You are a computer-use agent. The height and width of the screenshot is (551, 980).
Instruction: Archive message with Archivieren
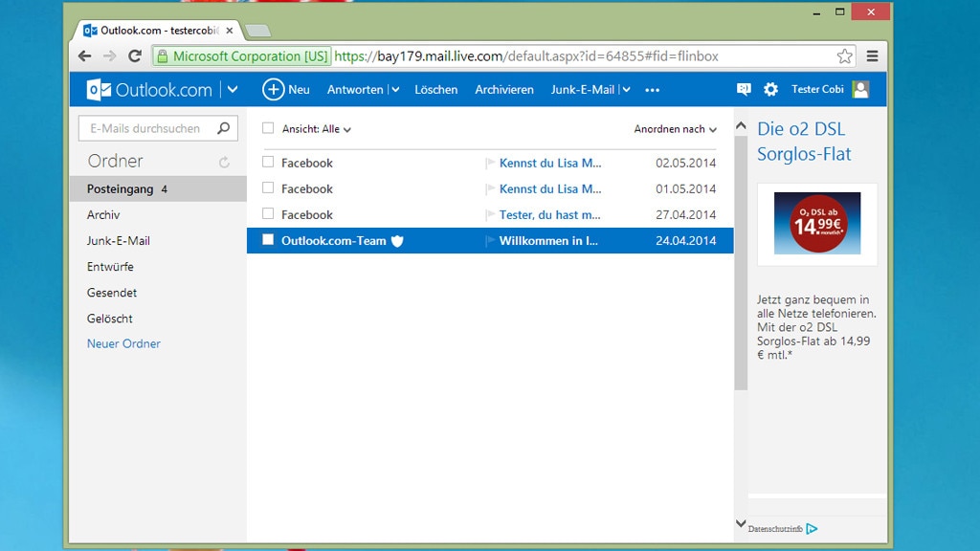pyautogui.click(x=504, y=89)
